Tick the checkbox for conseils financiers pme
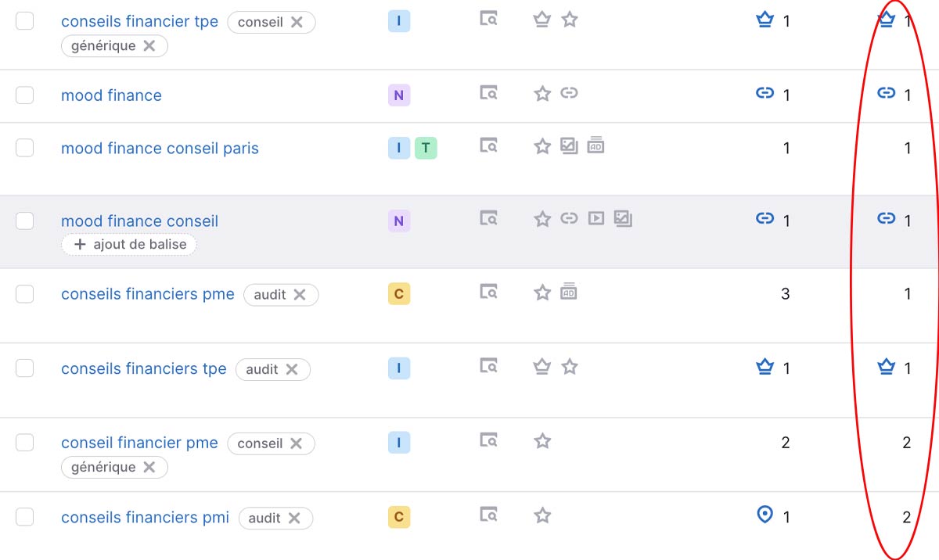 coord(25,294)
